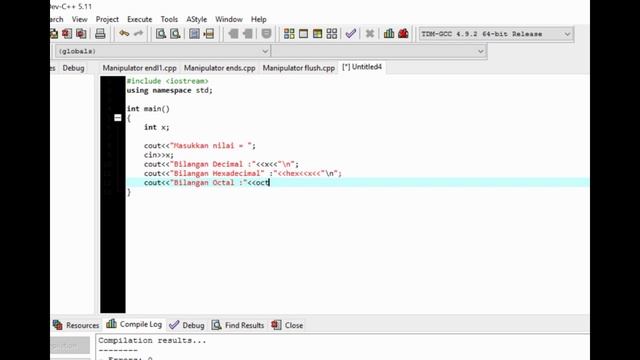Click the 'Masukkan nilai' cout line

coord(200,146)
